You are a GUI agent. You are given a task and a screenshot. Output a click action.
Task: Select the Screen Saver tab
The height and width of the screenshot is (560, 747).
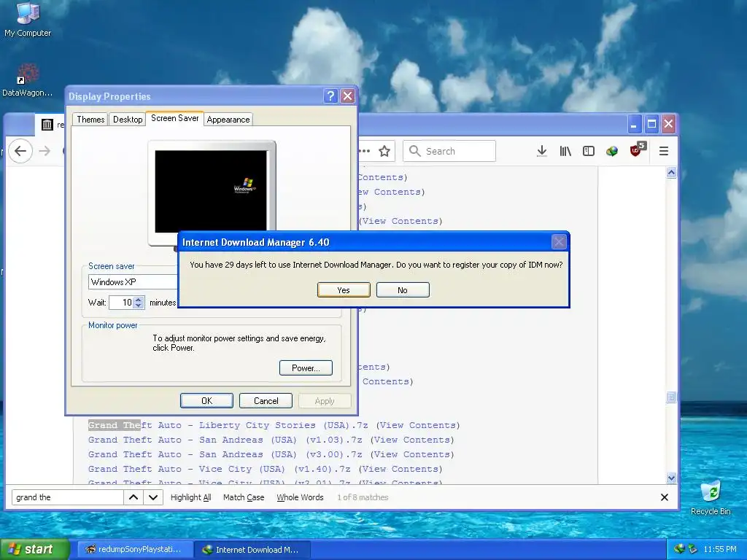pos(175,118)
